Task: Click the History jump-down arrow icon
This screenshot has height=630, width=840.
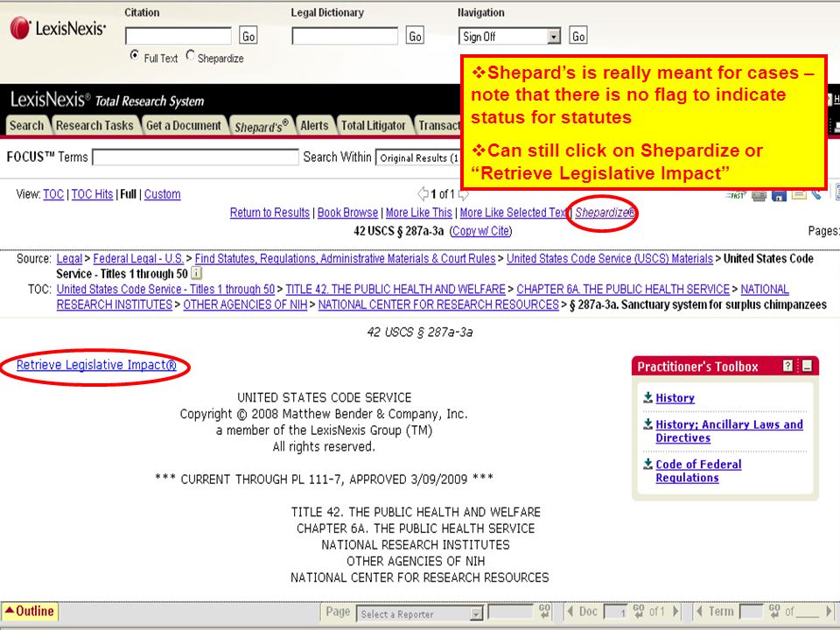Action: coord(647,397)
